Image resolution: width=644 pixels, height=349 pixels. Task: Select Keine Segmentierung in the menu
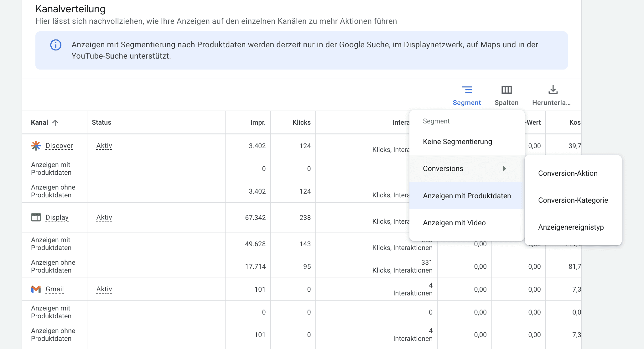coord(457,141)
